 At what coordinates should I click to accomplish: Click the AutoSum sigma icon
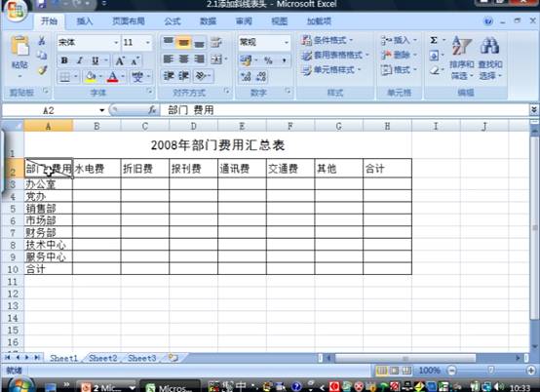pos(434,40)
